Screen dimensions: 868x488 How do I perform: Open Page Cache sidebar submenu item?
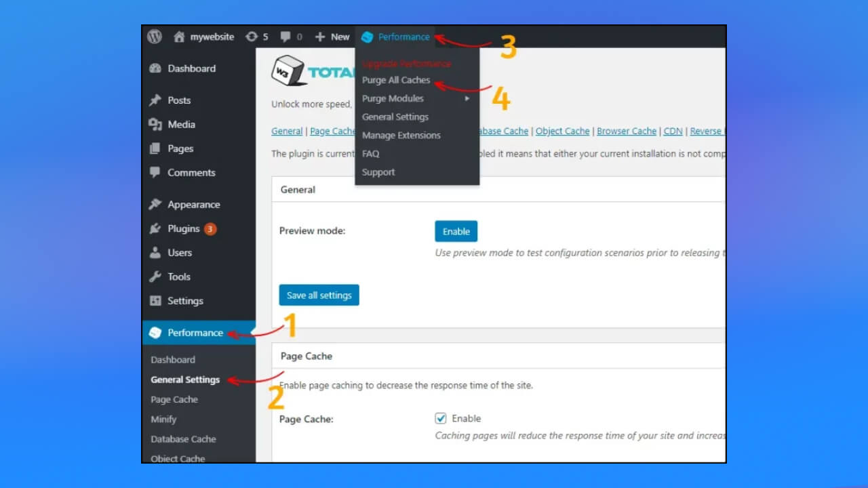tap(174, 399)
